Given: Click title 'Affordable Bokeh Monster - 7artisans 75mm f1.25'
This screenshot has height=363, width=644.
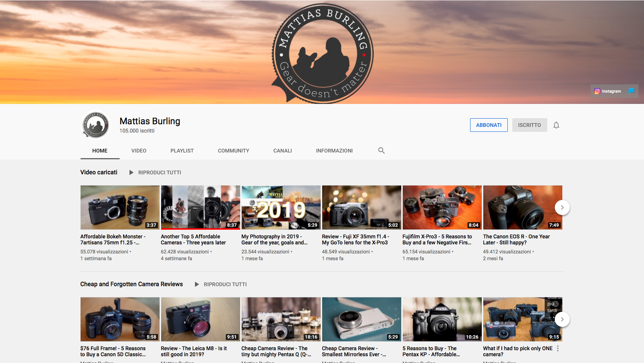Looking at the screenshot, I should (113, 239).
